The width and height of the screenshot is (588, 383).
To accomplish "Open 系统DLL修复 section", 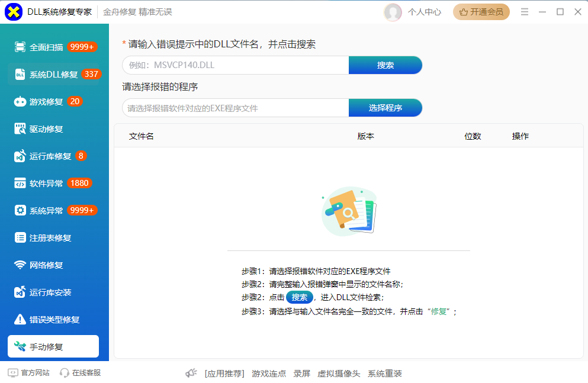I will point(53,75).
